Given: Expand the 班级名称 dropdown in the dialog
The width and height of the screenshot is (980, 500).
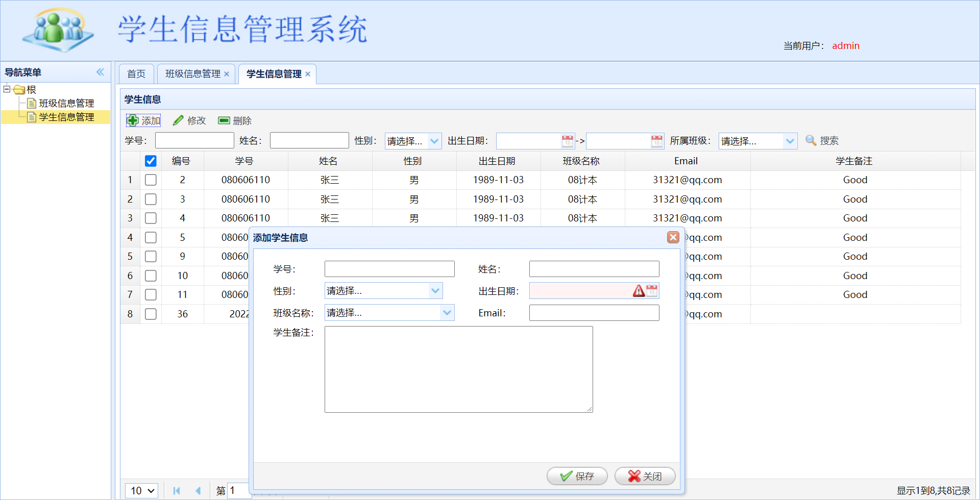Looking at the screenshot, I should pyautogui.click(x=448, y=312).
